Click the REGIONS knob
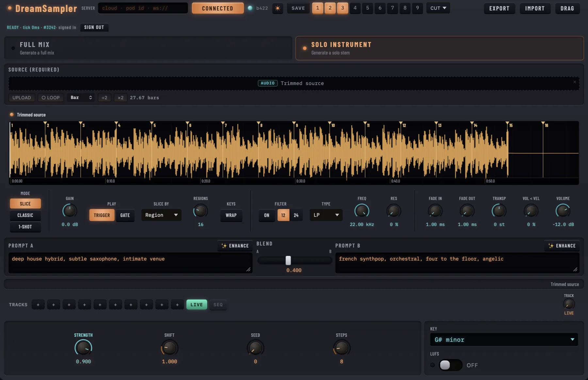The width and height of the screenshot is (588, 380). tap(201, 211)
